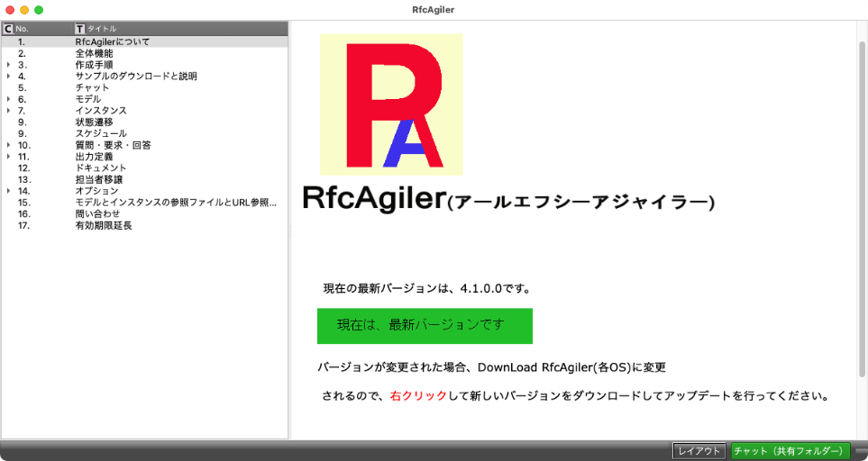Select the 出力定義 row

(144, 157)
